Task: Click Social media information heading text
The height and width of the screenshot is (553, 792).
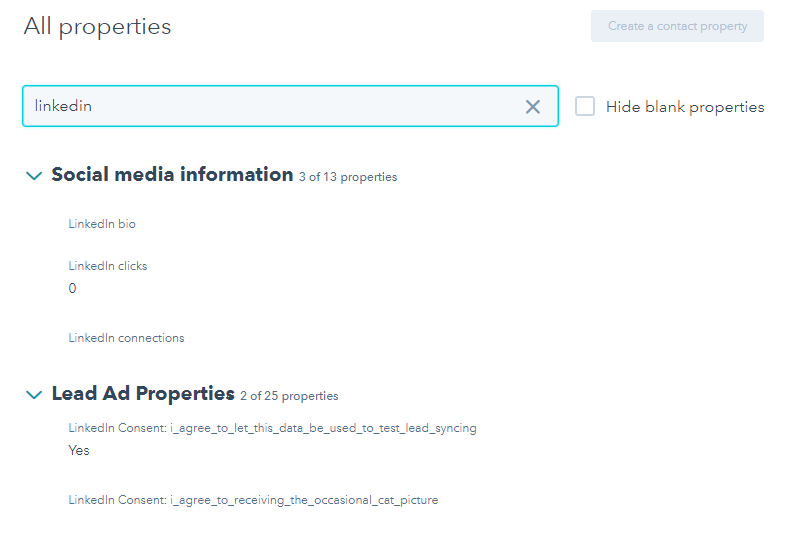Action: click(172, 175)
